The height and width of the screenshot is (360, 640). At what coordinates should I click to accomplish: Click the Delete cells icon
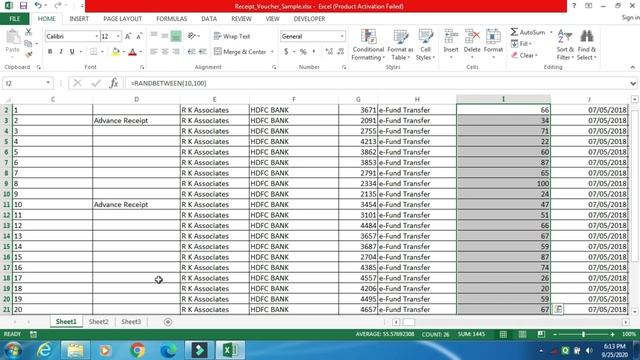click(472, 37)
